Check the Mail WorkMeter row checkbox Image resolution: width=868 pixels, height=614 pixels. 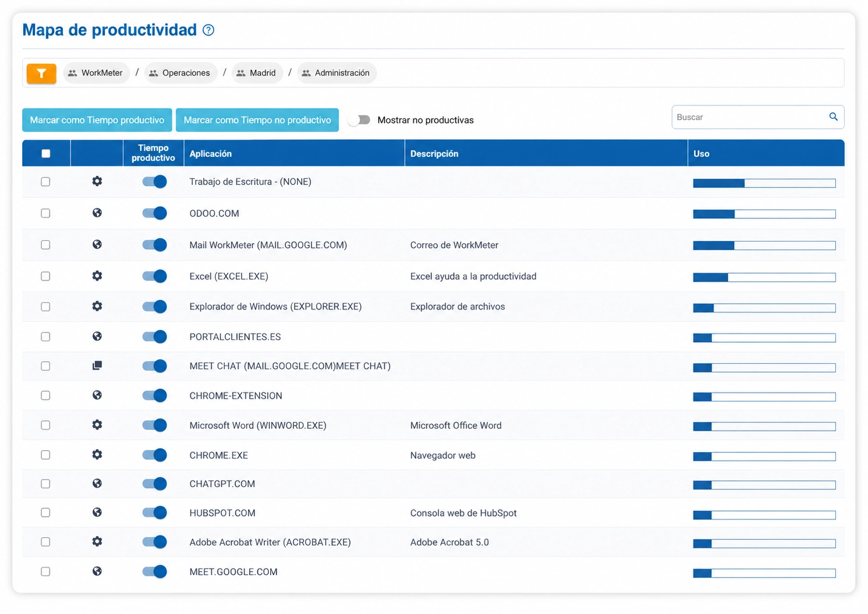tap(45, 245)
